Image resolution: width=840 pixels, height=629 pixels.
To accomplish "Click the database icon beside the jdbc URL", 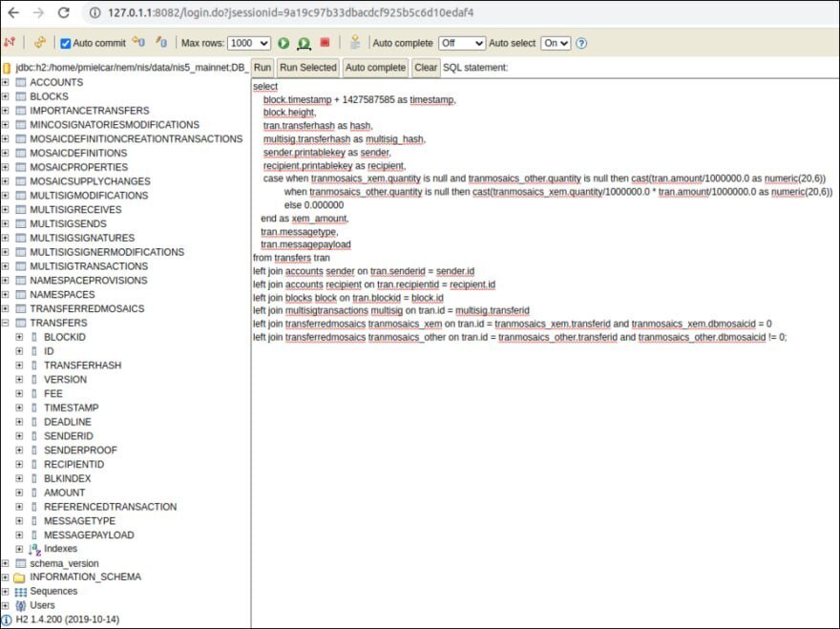I will [7, 68].
